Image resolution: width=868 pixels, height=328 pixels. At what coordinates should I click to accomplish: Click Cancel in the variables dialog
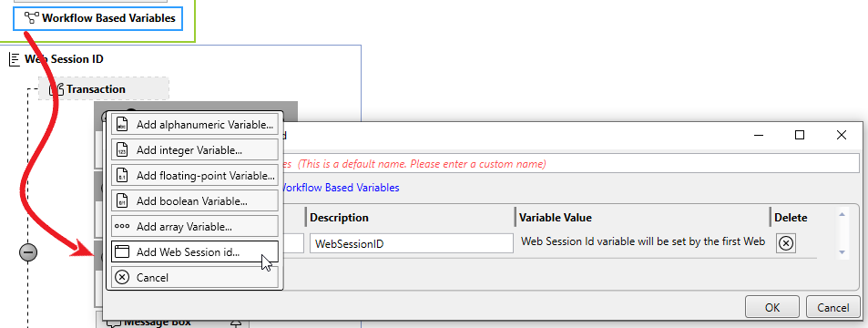(x=833, y=308)
